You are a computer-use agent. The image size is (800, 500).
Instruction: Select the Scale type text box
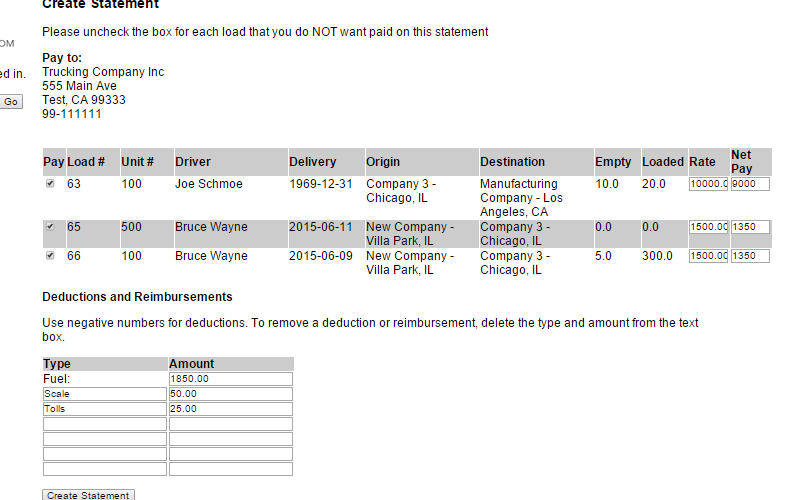(x=105, y=394)
